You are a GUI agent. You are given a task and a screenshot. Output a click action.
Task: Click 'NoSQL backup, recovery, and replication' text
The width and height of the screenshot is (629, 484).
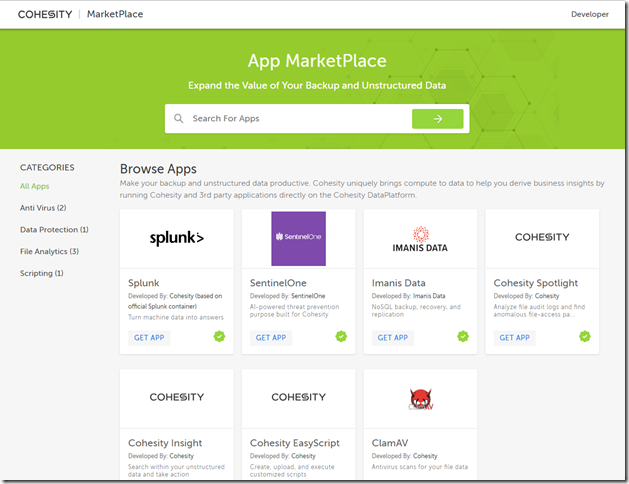click(x=416, y=310)
